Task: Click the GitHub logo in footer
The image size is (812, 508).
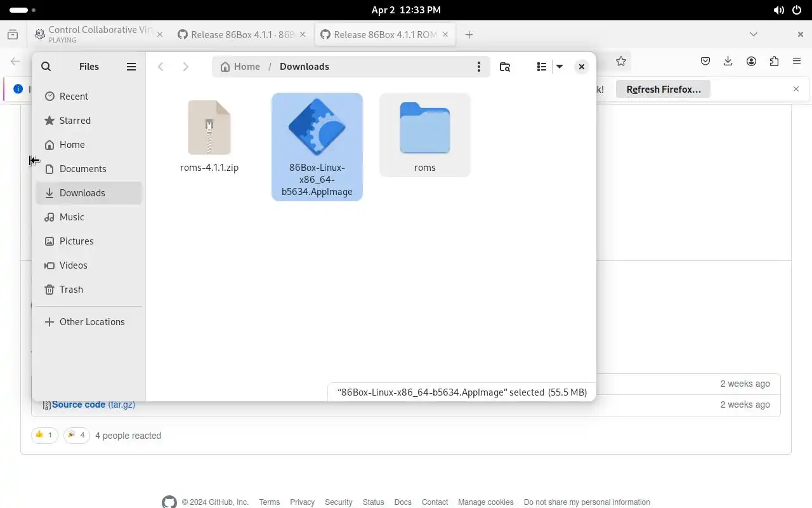Action: pos(169,502)
